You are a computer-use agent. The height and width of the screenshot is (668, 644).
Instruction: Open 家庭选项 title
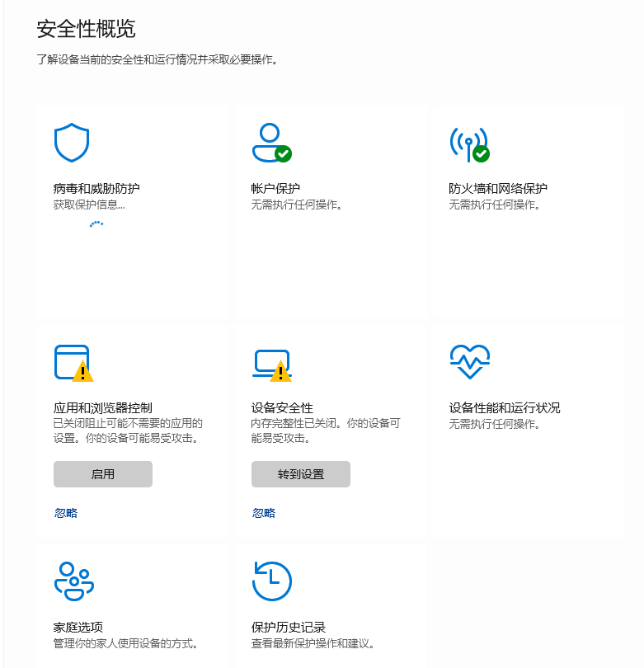coord(78,627)
